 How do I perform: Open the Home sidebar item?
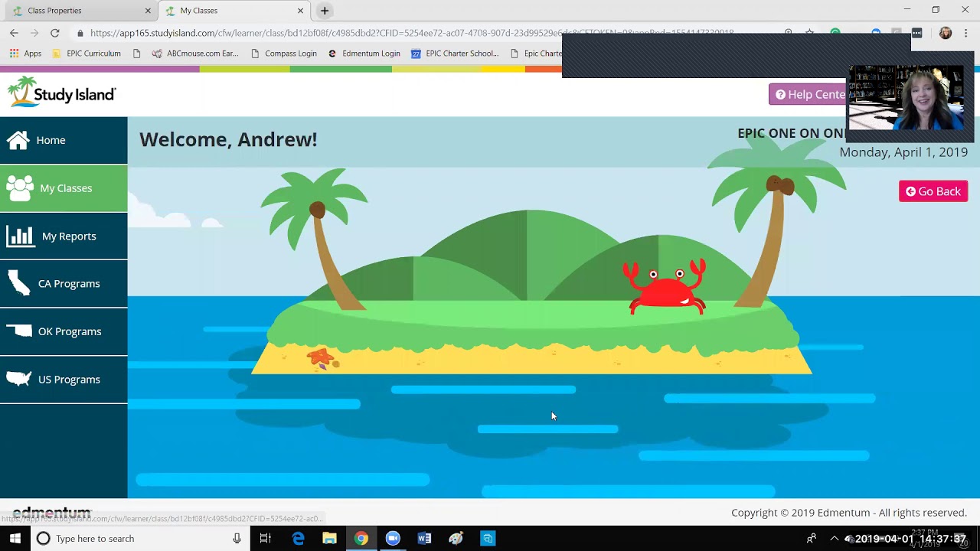coord(64,140)
